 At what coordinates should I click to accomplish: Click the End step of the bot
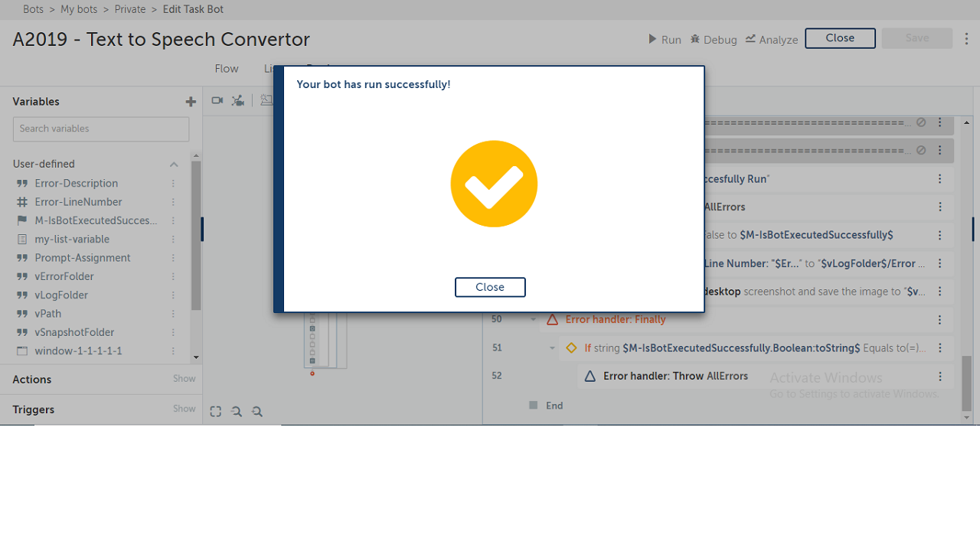(554, 406)
